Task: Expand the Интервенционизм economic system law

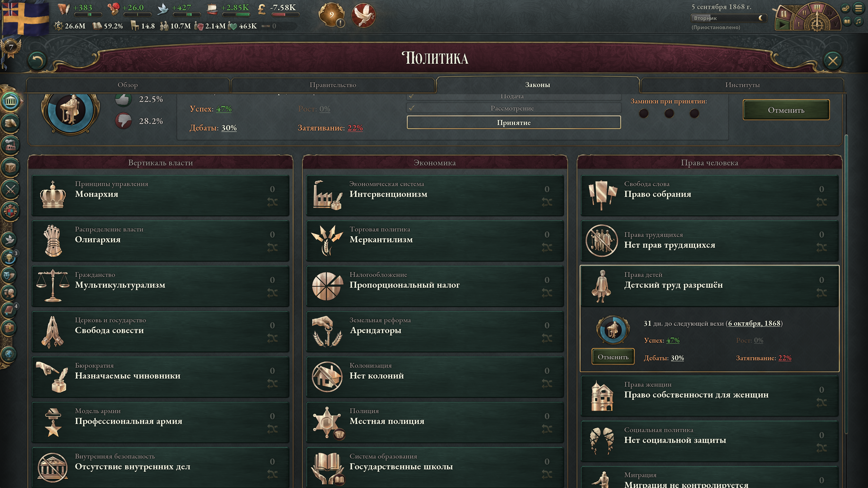Action: [435, 195]
